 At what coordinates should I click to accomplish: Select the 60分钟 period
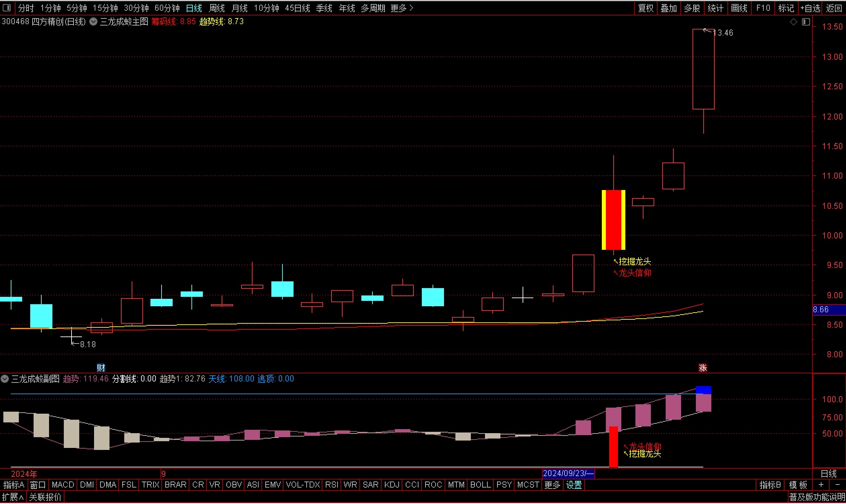(167, 8)
